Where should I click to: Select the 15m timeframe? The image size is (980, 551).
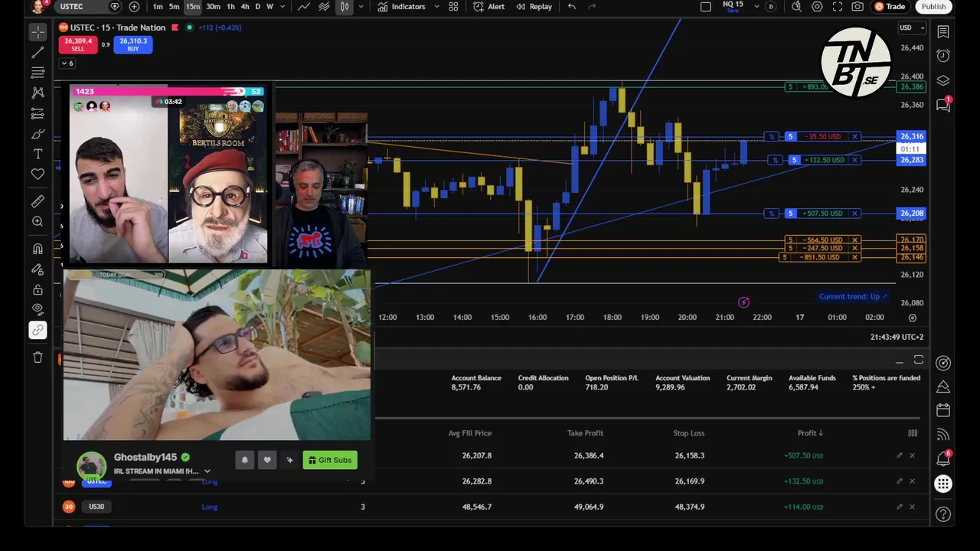193,7
